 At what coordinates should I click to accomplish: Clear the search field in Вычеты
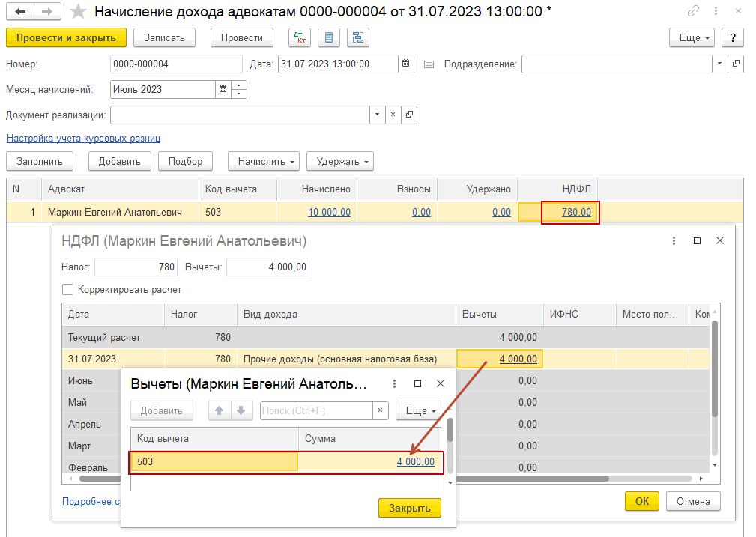tap(381, 410)
